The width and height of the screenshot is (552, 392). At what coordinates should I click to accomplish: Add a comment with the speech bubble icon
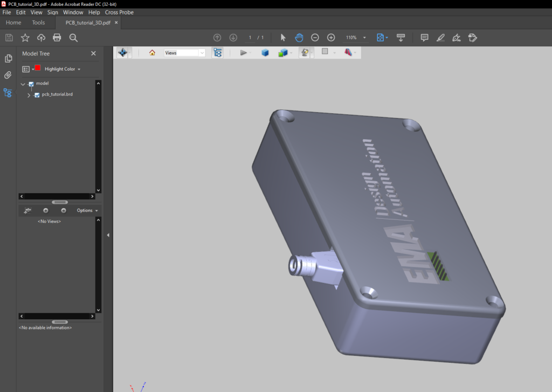425,38
